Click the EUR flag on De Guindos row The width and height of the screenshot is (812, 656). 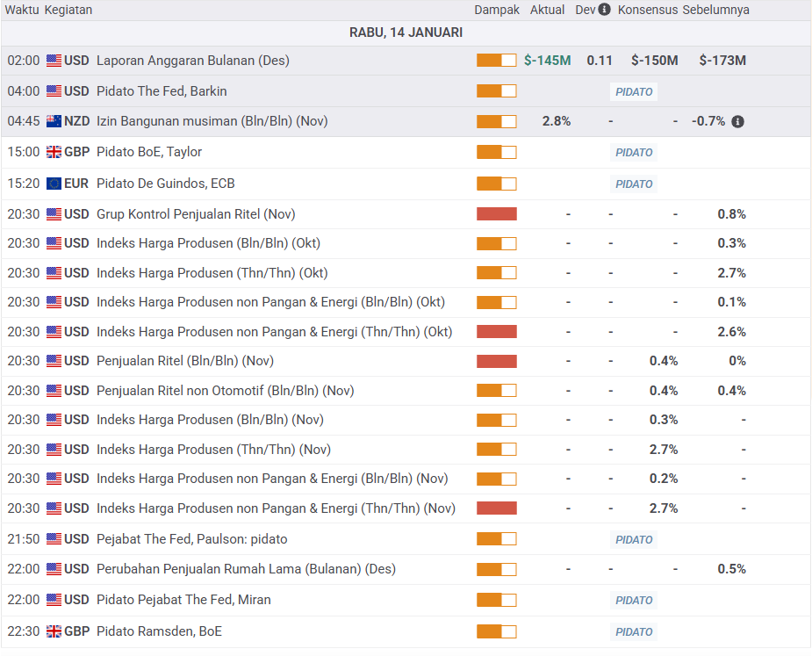click(x=54, y=184)
